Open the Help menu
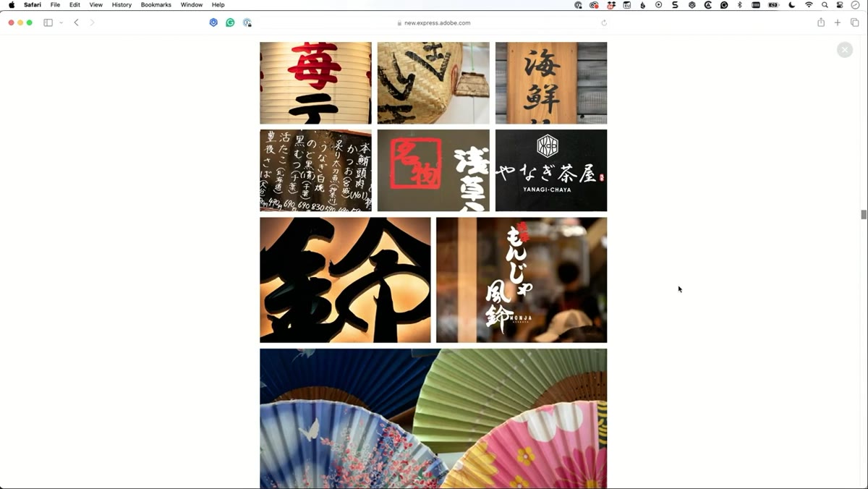 coord(218,4)
